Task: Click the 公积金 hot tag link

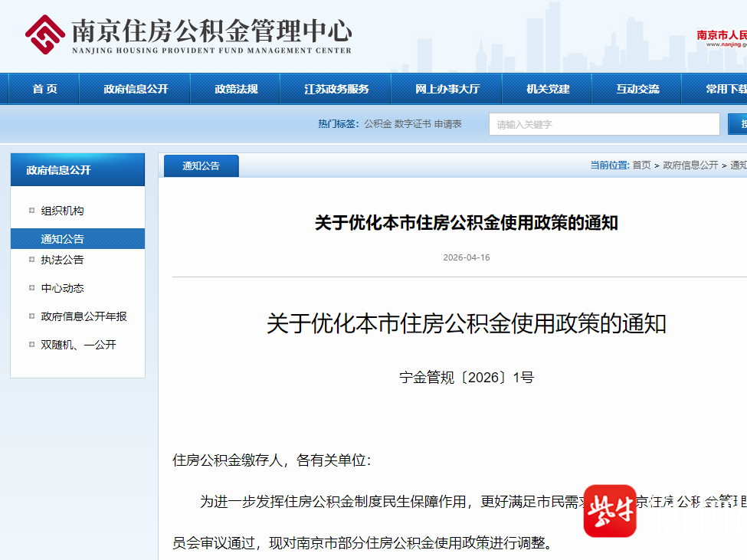Action: tap(377, 124)
